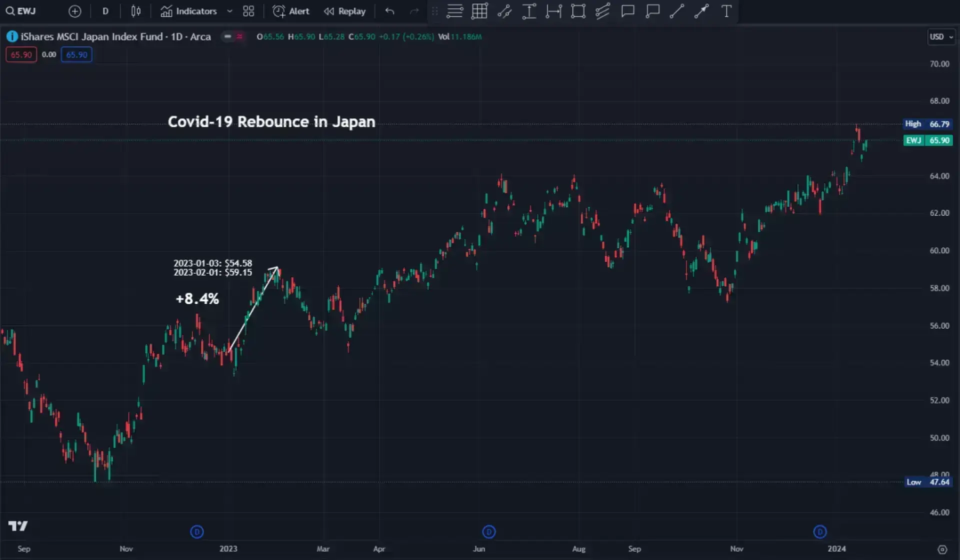Image resolution: width=960 pixels, height=560 pixels.
Task: Select the rectangle shape drawing tool
Action: click(578, 11)
